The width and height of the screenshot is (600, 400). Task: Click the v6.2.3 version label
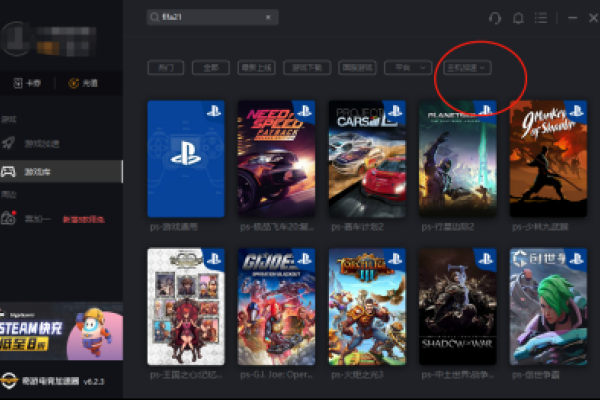[x=94, y=382]
